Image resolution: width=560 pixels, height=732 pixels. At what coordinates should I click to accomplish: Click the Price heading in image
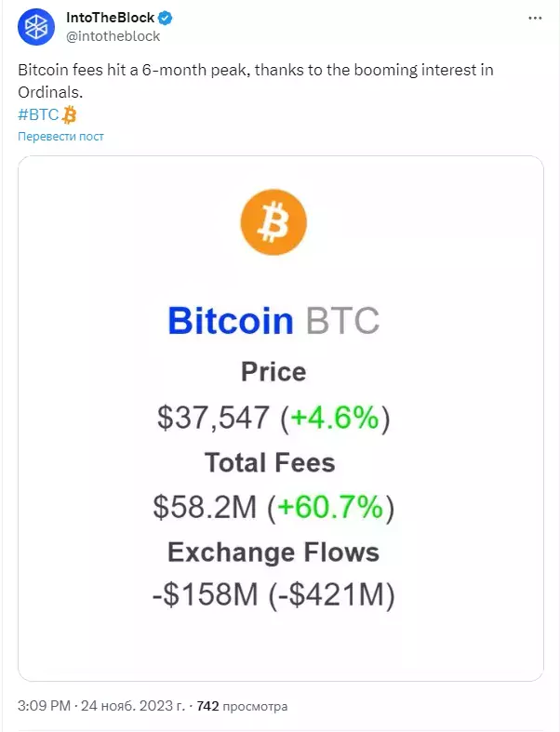pos(273,372)
